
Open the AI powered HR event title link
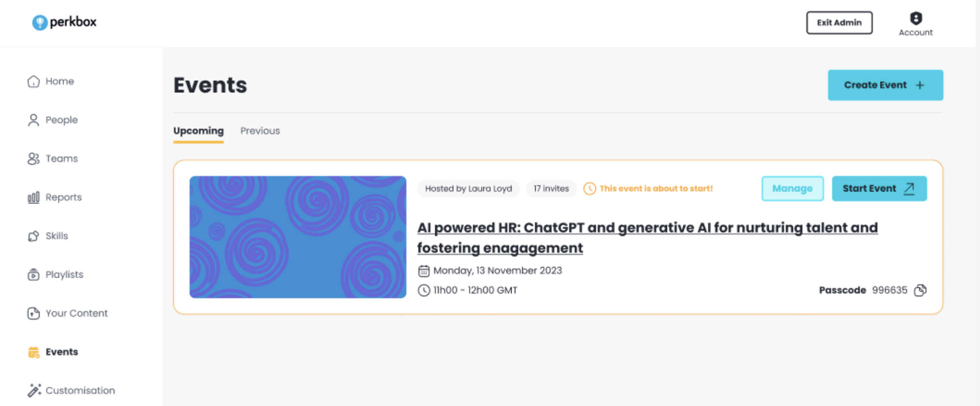647,238
